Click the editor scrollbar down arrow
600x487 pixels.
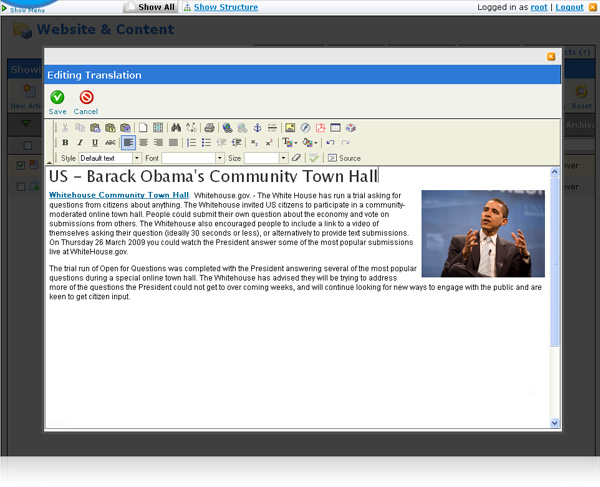(x=554, y=423)
